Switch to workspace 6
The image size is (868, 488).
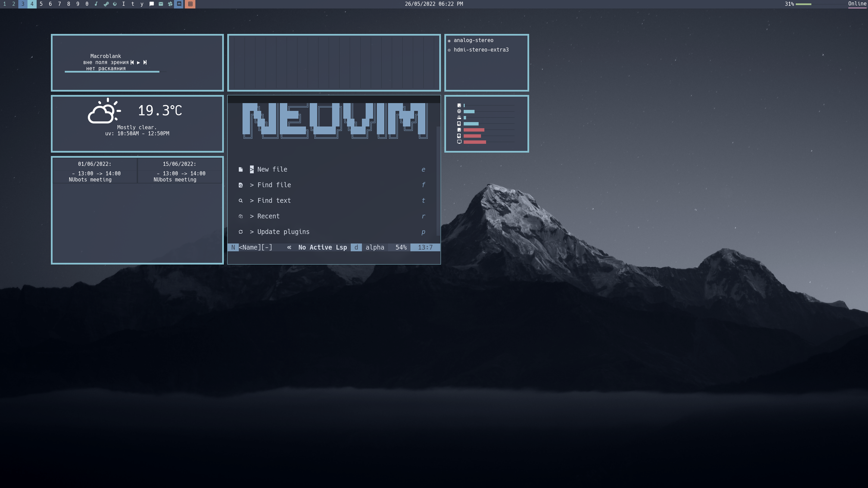pyautogui.click(x=50, y=4)
